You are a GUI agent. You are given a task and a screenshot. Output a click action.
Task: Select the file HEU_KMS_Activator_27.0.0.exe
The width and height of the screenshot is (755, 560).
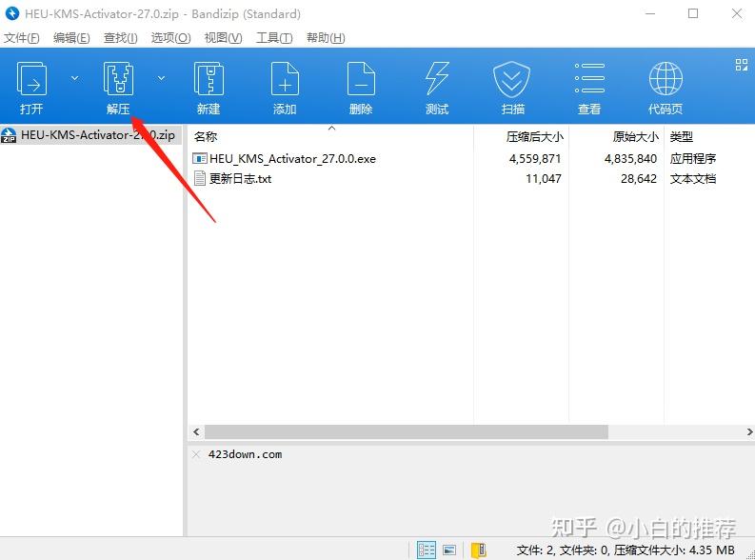[284, 158]
